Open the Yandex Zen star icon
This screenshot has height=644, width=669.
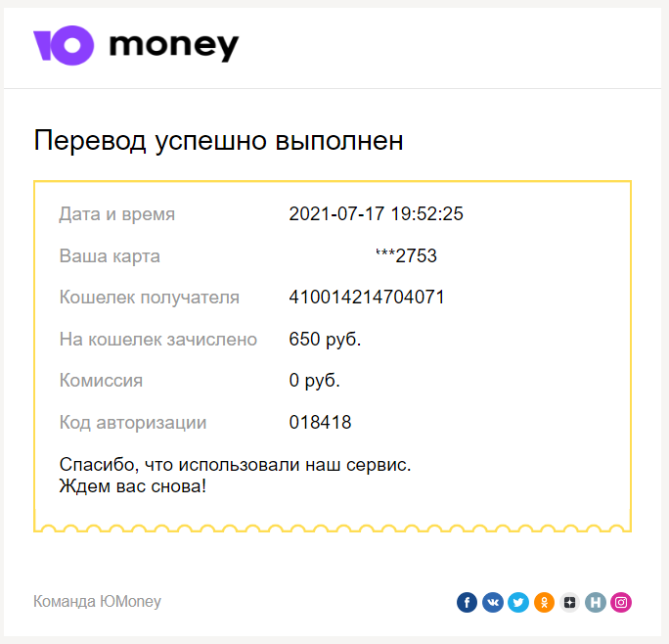click(x=569, y=602)
